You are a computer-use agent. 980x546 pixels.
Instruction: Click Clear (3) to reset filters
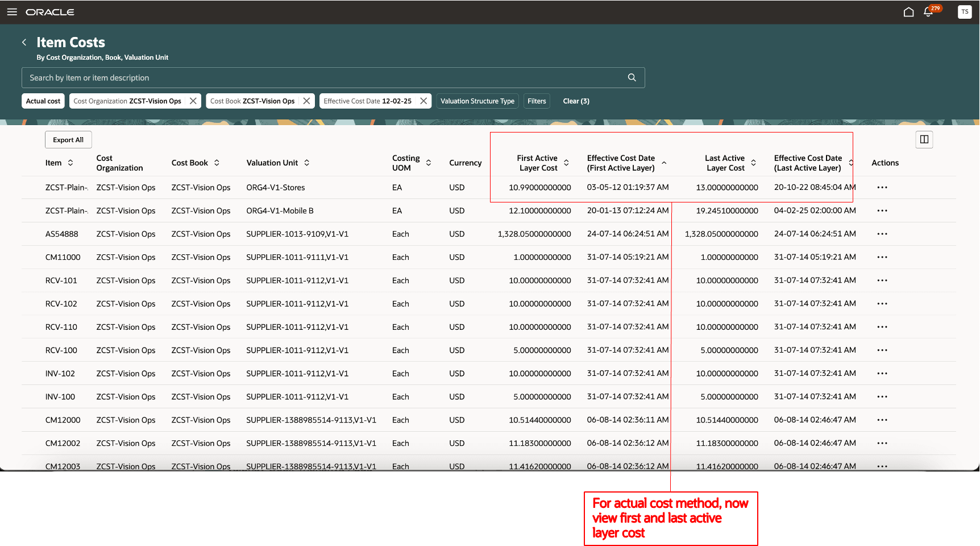576,101
